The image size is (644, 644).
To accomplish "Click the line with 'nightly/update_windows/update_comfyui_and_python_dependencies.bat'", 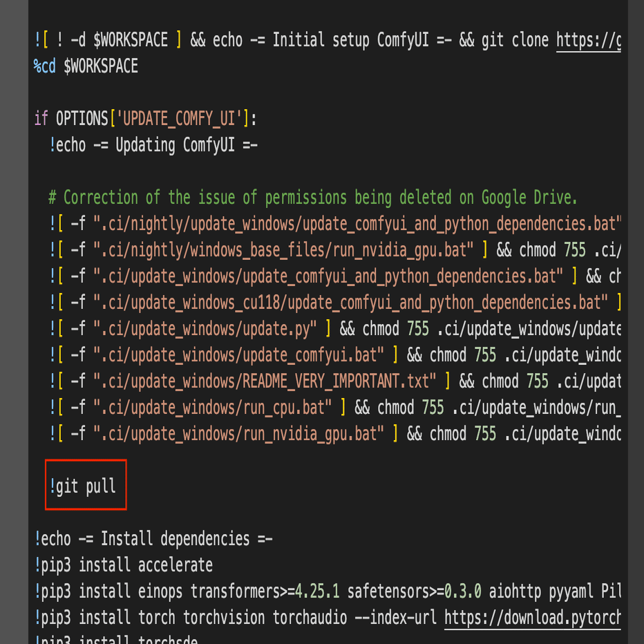I will pyautogui.click(x=334, y=223).
